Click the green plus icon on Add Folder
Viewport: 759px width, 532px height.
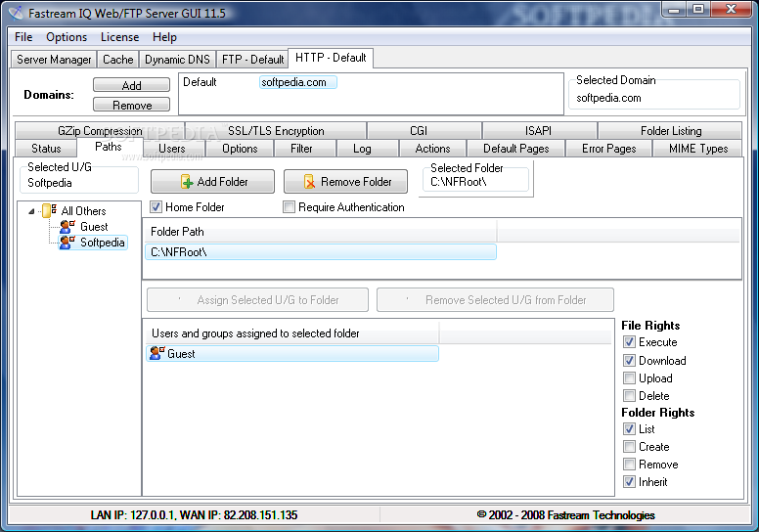tap(187, 182)
